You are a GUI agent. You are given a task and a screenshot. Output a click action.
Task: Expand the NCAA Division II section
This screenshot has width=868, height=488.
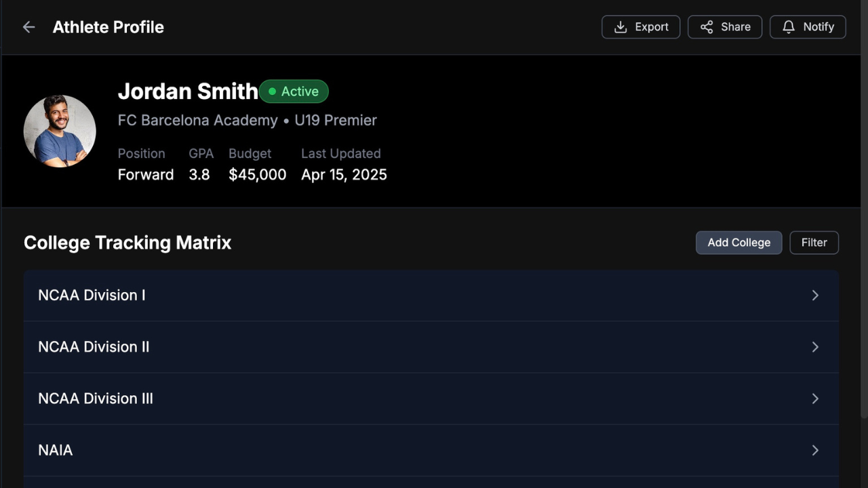[x=431, y=346]
